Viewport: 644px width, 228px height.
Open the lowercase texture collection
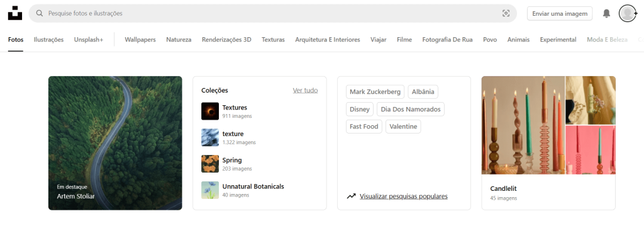tap(233, 134)
